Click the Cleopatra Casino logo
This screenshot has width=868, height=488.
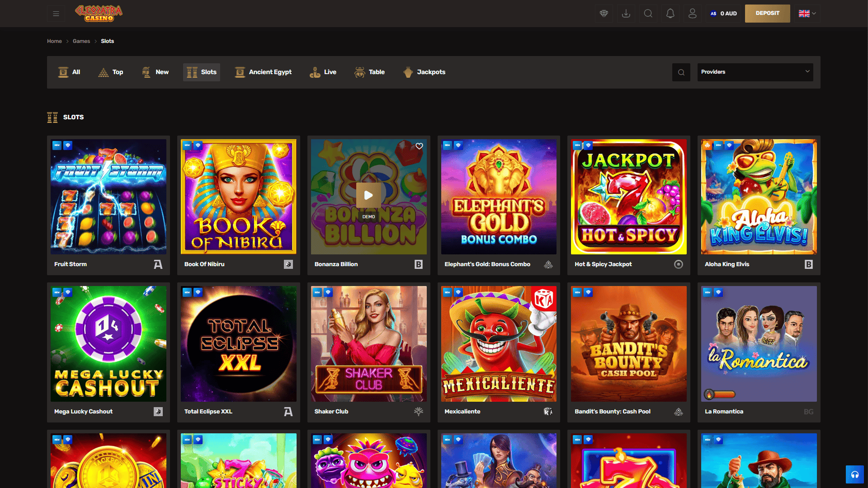(99, 13)
